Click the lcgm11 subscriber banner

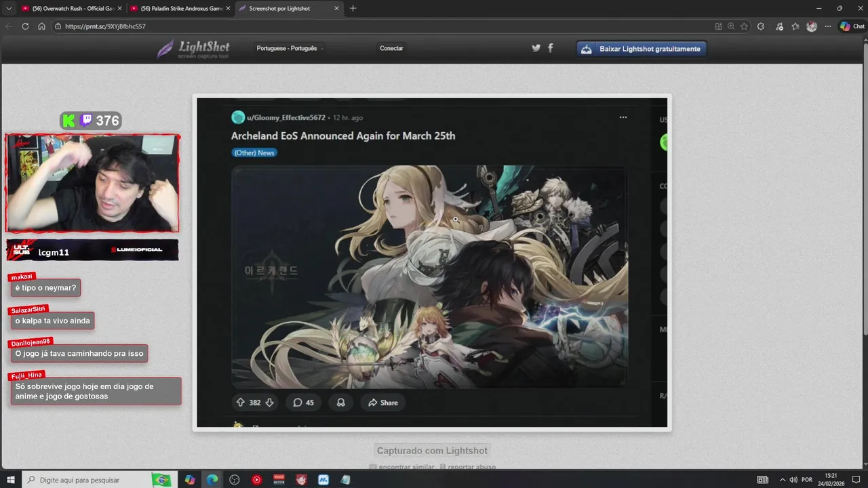[92, 250]
